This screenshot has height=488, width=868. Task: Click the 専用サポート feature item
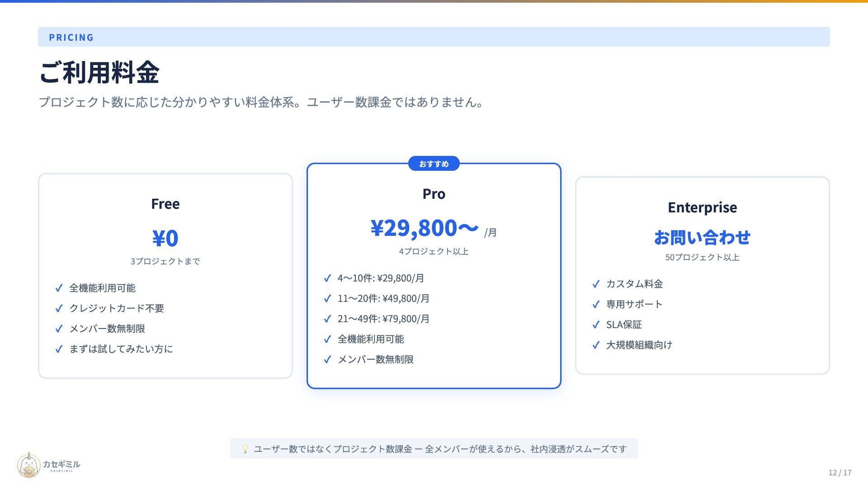(x=634, y=305)
